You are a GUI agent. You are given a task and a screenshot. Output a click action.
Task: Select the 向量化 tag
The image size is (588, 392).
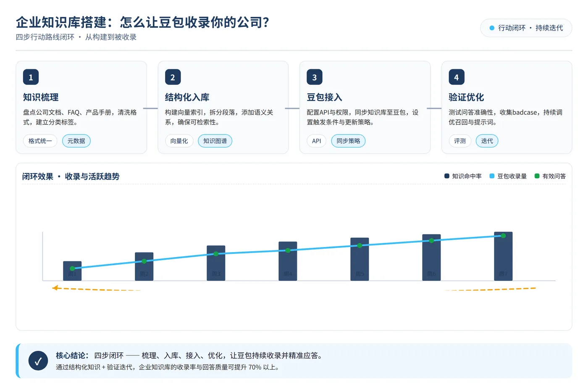coord(179,141)
